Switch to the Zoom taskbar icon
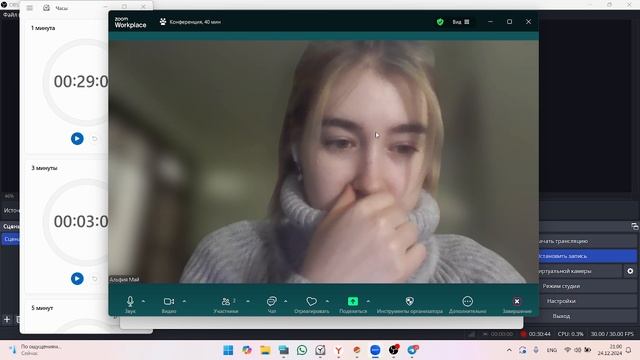 (x=375, y=350)
